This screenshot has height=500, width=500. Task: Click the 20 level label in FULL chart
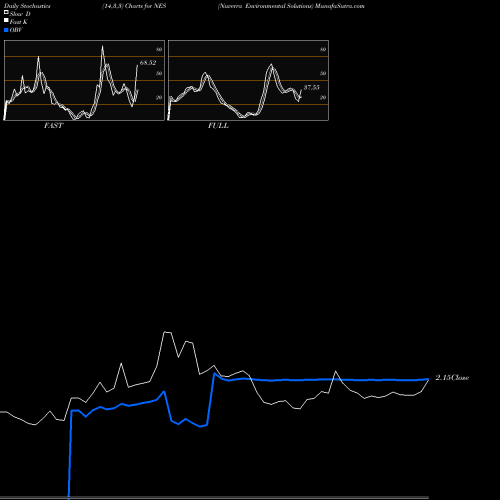click(x=323, y=97)
